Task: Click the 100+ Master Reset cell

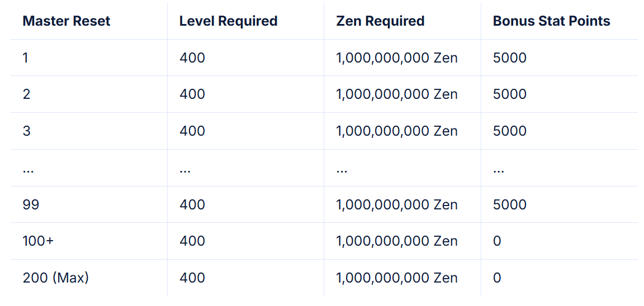Action: 38,241
